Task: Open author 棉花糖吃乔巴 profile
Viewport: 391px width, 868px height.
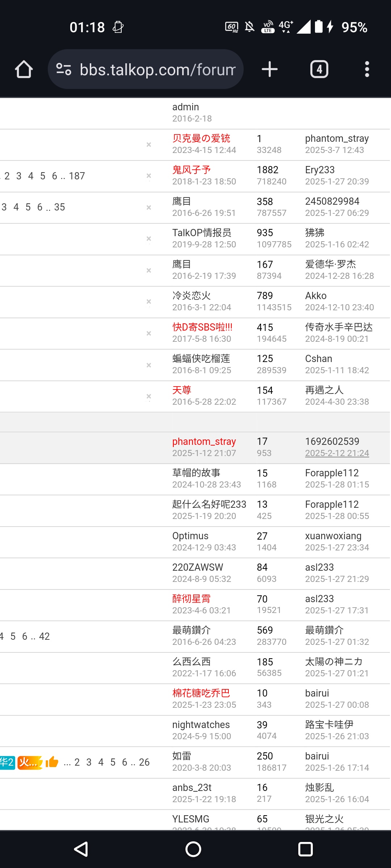Action: 201,693
